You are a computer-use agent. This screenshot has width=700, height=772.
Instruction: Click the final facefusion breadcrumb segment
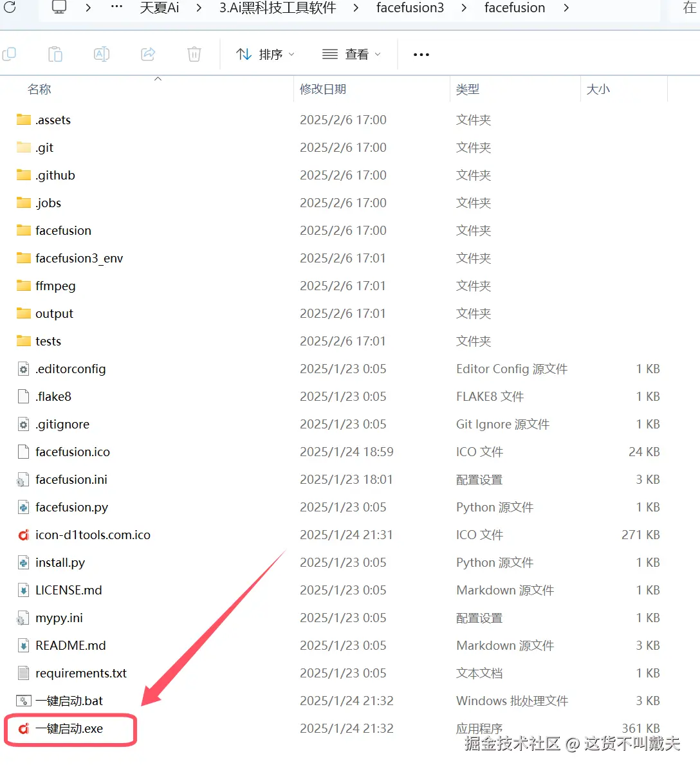515,8
